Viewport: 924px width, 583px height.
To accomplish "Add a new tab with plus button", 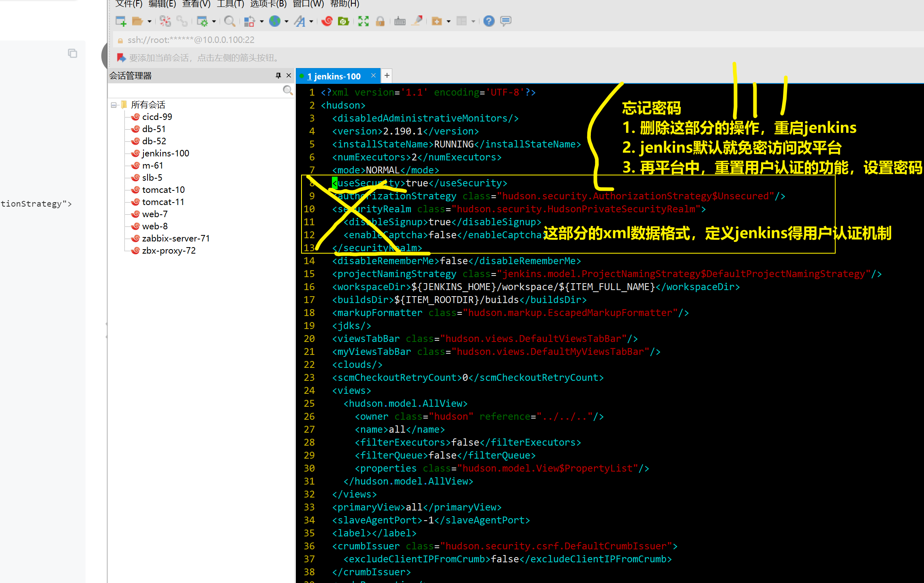I will pos(387,75).
